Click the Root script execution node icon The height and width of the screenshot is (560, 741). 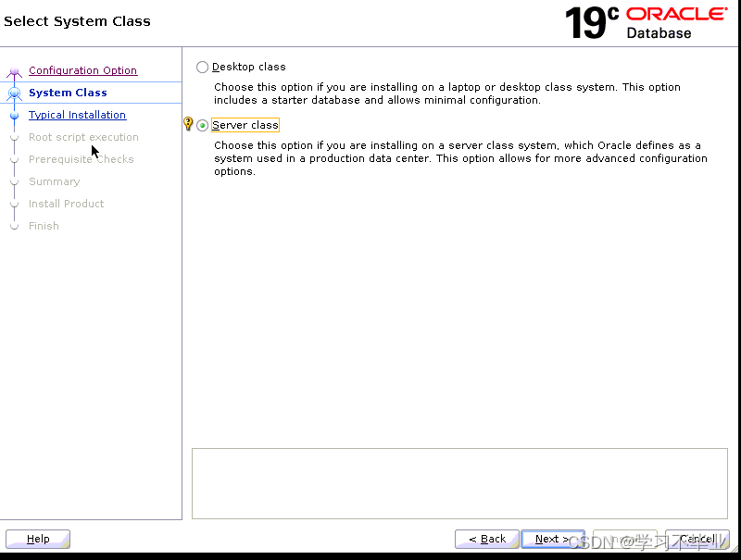pyautogui.click(x=14, y=137)
